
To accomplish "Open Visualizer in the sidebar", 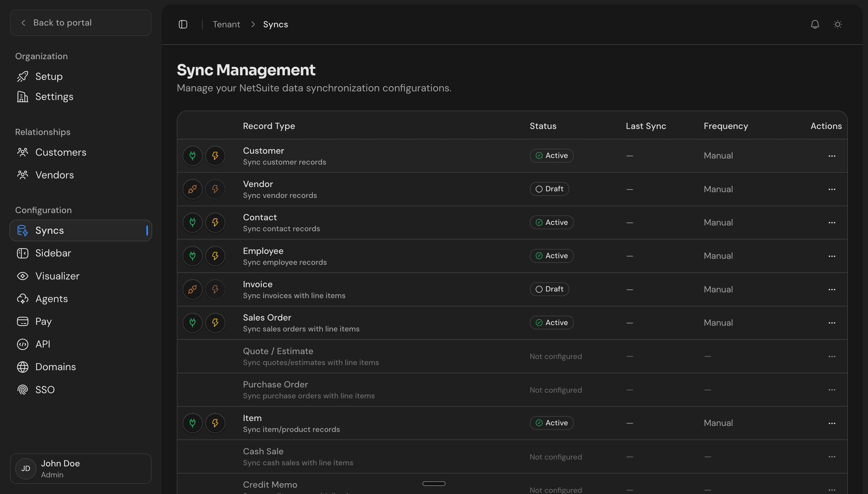I will 57,276.
